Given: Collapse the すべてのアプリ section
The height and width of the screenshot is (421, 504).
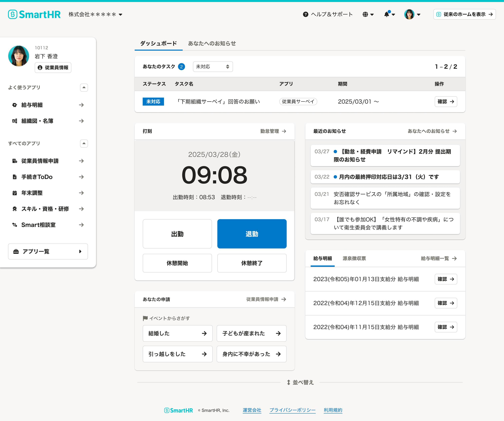Looking at the screenshot, I should tap(84, 143).
